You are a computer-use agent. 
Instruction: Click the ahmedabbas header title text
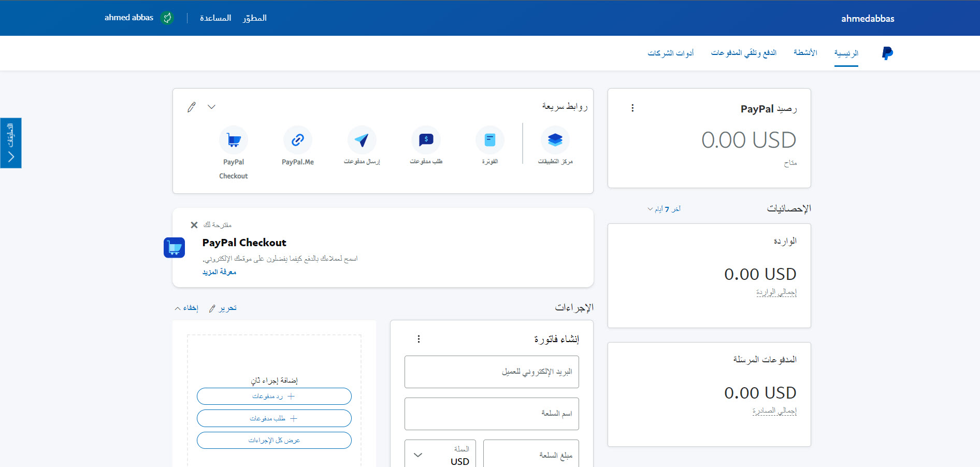(x=868, y=19)
